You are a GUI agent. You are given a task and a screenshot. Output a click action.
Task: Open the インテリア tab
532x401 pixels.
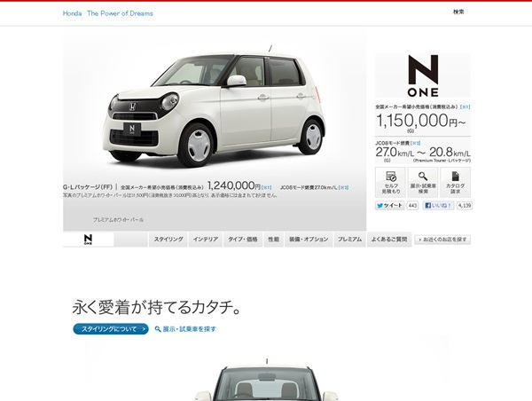[206, 240]
